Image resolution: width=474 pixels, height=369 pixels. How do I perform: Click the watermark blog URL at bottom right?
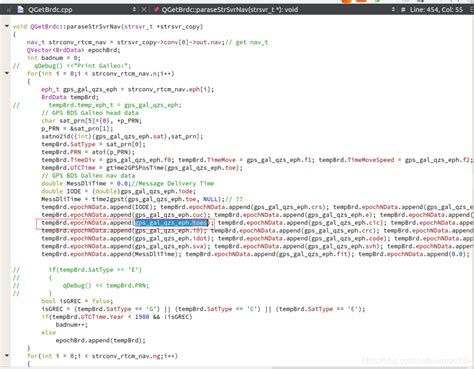[416, 360]
